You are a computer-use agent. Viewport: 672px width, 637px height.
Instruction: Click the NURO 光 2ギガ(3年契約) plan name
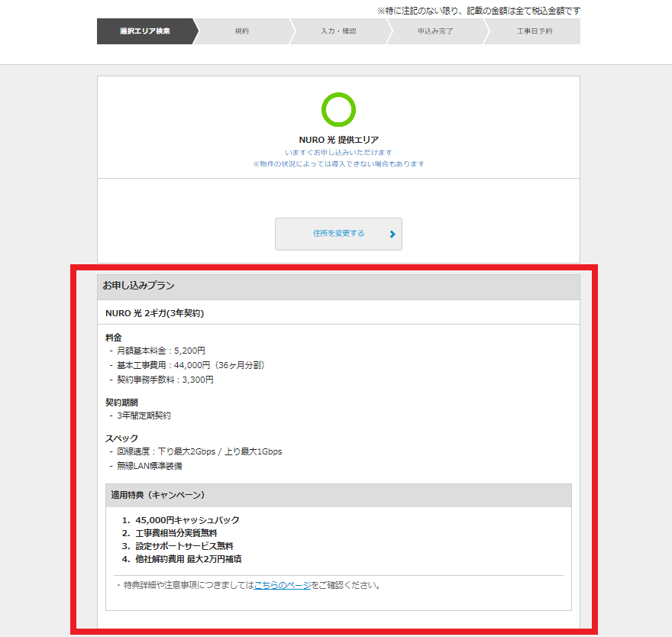pos(155,313)
